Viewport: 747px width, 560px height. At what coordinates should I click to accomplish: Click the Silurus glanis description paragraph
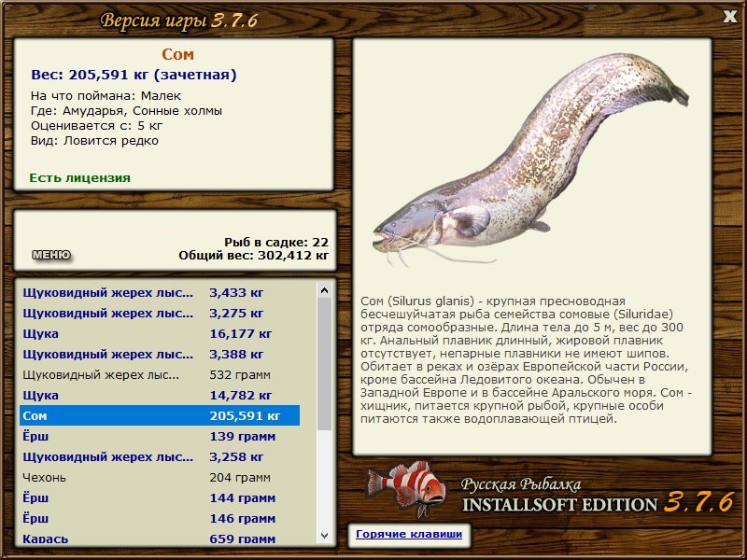tap(526, 360)
